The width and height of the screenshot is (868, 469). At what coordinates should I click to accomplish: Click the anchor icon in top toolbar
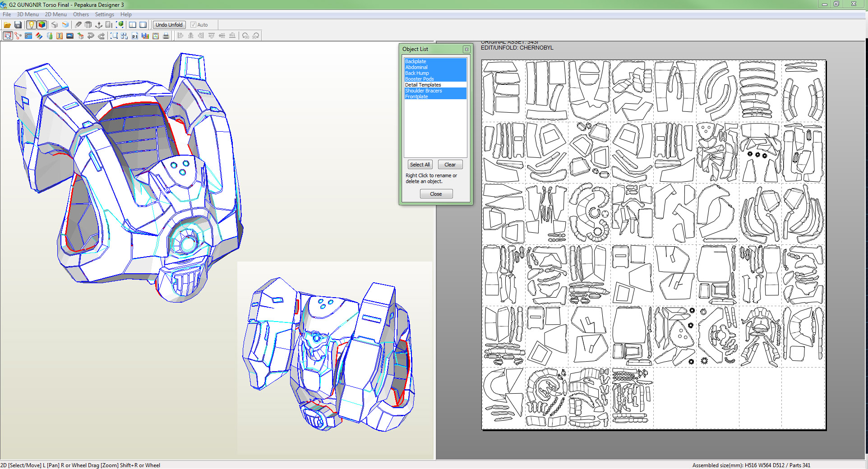coord(99,25)
